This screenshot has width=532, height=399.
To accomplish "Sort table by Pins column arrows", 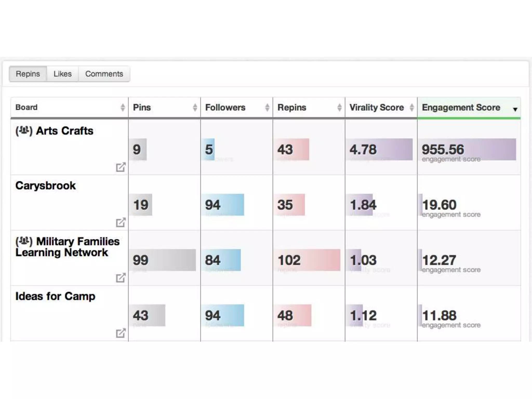I will point(195,107).
